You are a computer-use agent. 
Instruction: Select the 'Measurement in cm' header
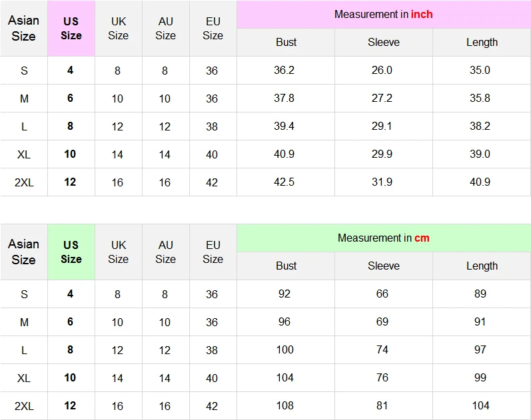pyautogui.click(x=384, y=238)
